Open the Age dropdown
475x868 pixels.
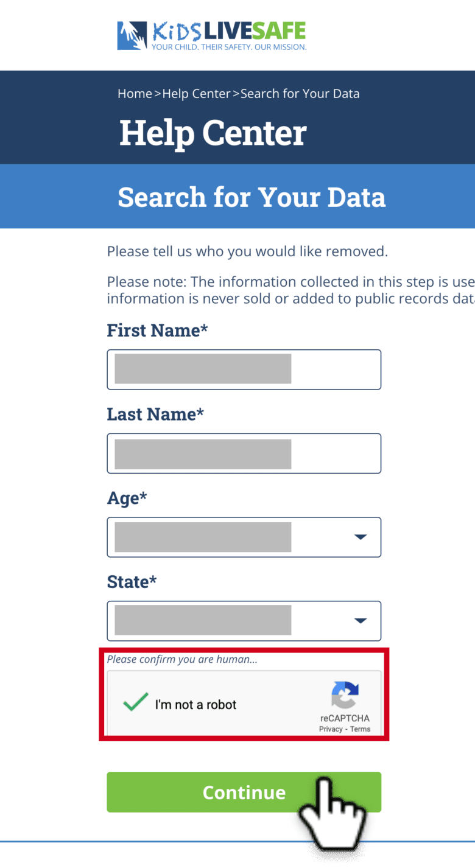(x=244, y=537)
